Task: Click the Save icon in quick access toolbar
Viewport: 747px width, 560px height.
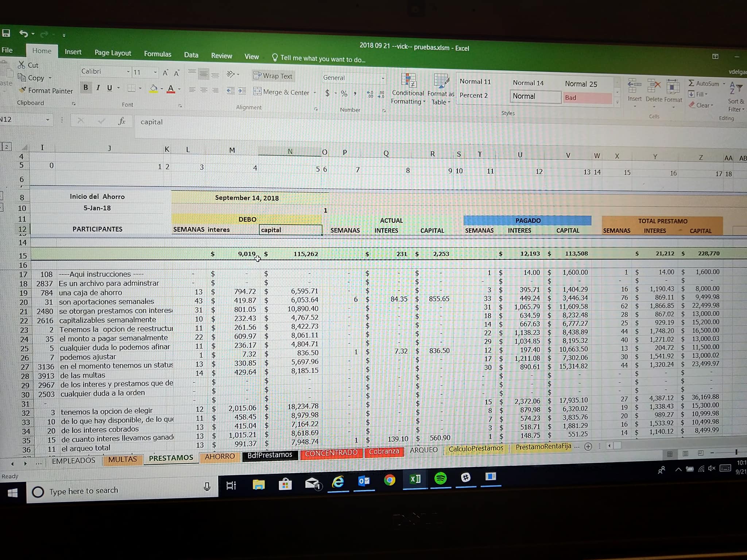Action: pyautogui.click(x=6, y=33)
